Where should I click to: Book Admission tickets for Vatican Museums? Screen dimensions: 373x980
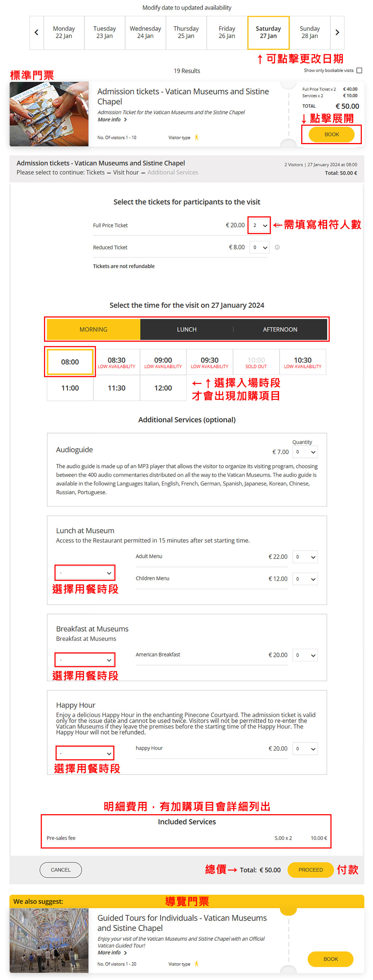click(332, 134)
